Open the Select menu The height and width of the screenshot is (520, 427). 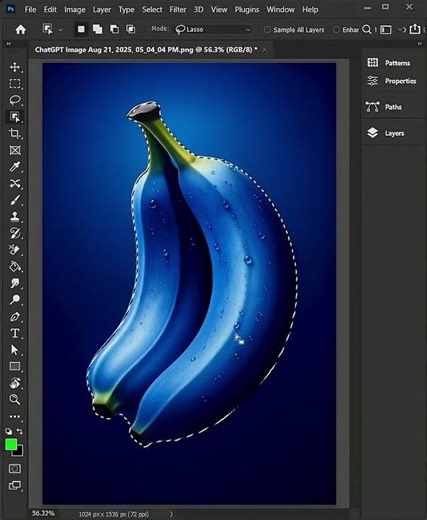tap(152, 10)
